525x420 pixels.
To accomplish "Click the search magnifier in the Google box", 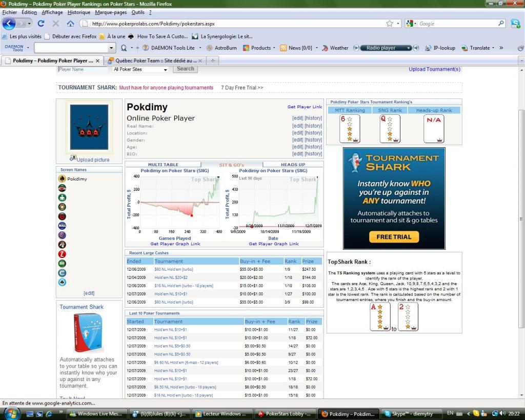I will point(501,24).
